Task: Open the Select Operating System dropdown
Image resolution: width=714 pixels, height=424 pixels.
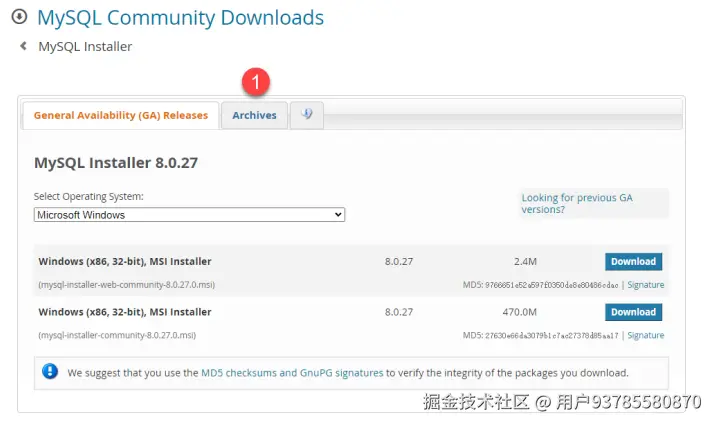Action: point(189,215)
